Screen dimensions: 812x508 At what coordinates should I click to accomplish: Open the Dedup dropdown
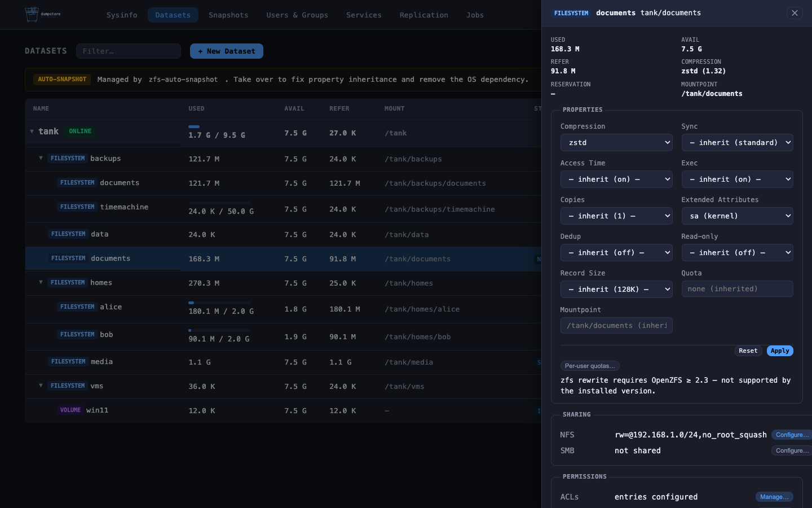pos(616,253)
